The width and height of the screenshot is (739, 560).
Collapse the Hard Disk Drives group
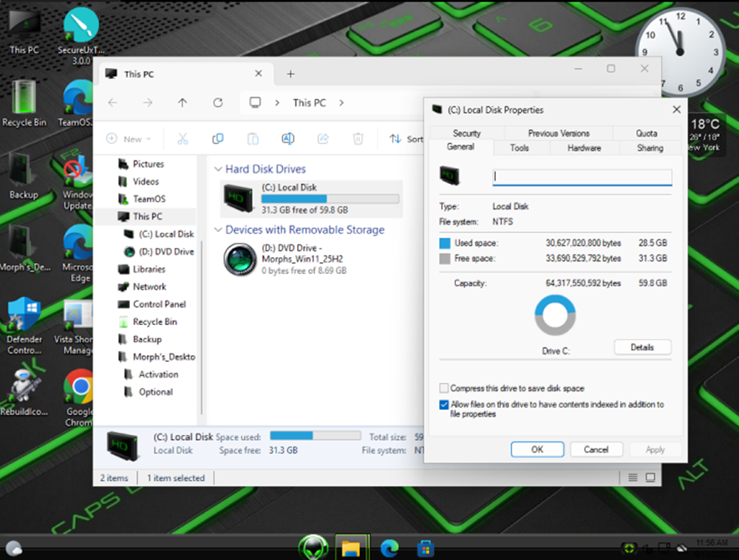tap(218, 169)
